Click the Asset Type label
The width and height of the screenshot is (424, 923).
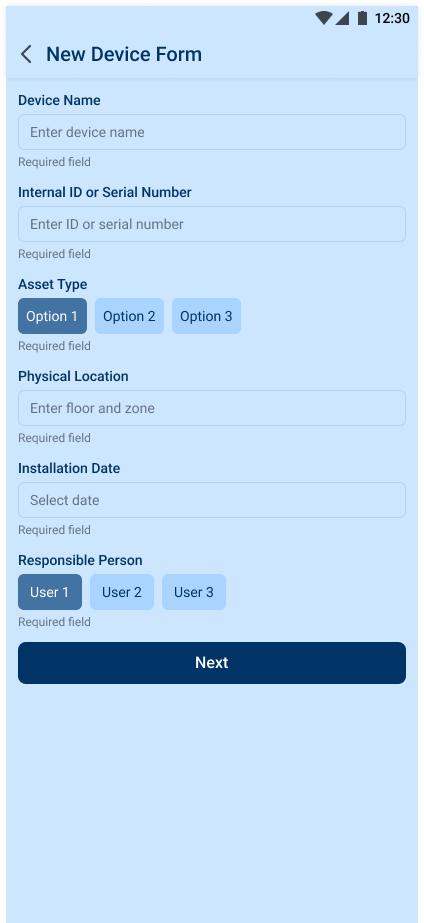point(52,284)
